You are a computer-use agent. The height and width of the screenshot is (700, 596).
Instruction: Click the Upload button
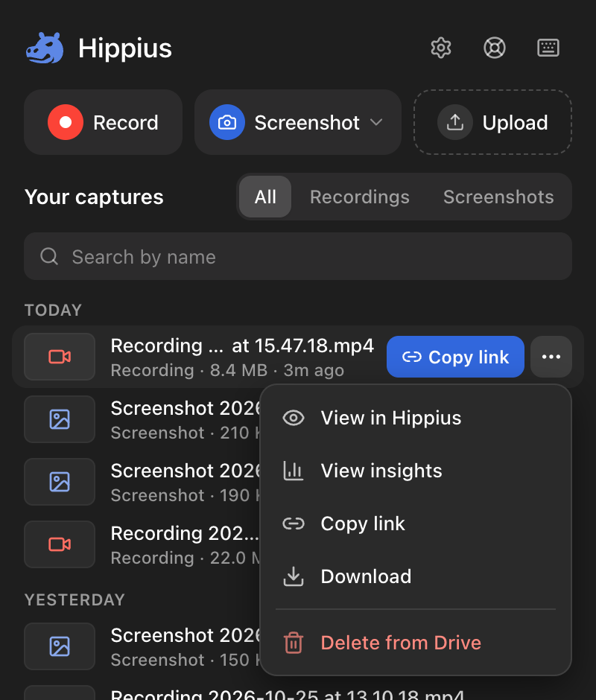(492, 122)
